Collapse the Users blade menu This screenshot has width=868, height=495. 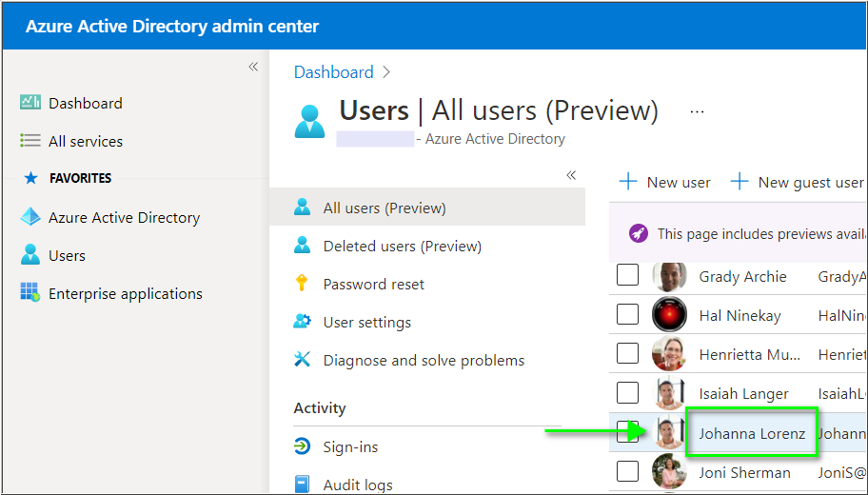[x=571, y=175]
